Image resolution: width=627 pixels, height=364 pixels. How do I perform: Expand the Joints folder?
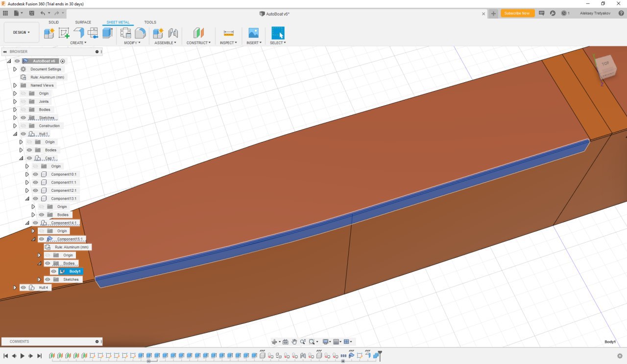(15, 101)
